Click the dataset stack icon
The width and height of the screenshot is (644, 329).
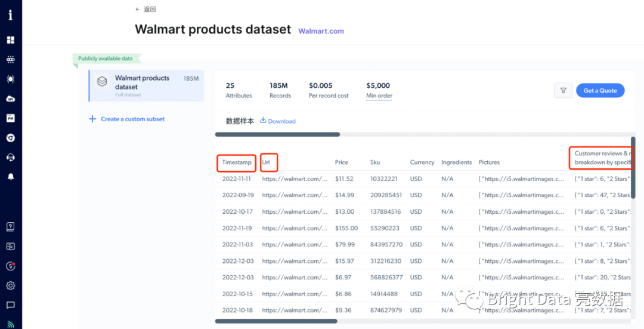tap(102, 81)
